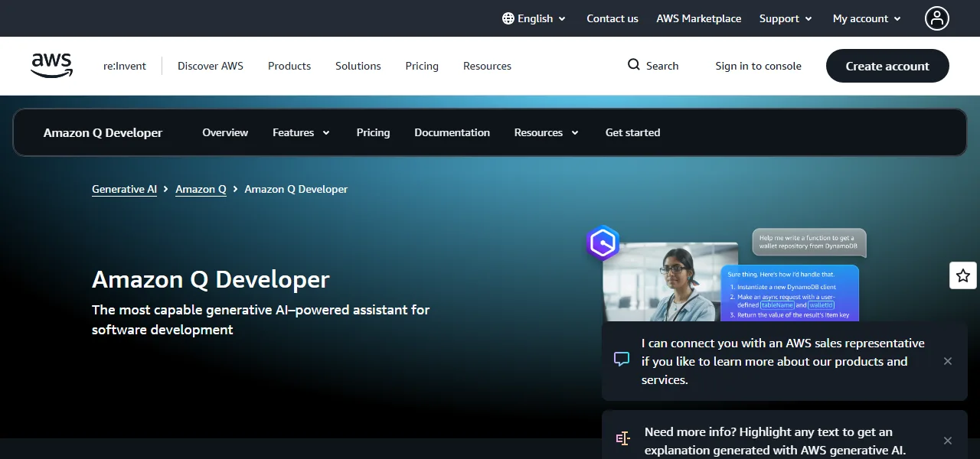Click the sales representative message text
The image size is (980, 459).
(x=783, y=361)
